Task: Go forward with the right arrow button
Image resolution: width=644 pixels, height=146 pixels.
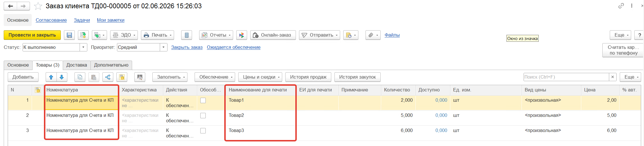Action: [x=23, y=6]
